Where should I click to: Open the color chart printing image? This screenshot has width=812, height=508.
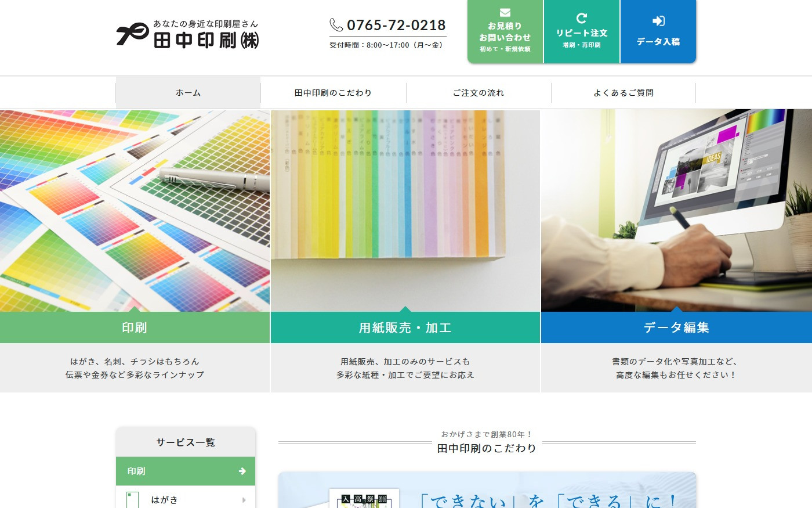(x=135, y=210)
